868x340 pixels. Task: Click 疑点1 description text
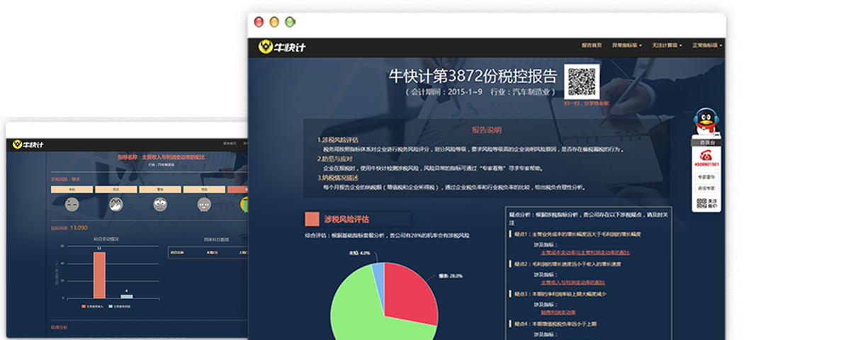[576, 233]
